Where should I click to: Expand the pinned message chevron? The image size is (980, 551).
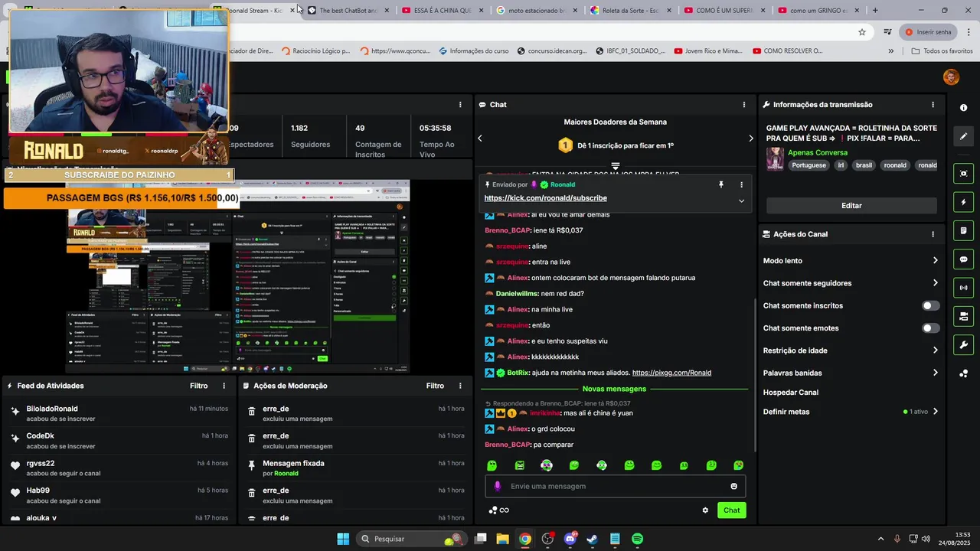[741, 201]
